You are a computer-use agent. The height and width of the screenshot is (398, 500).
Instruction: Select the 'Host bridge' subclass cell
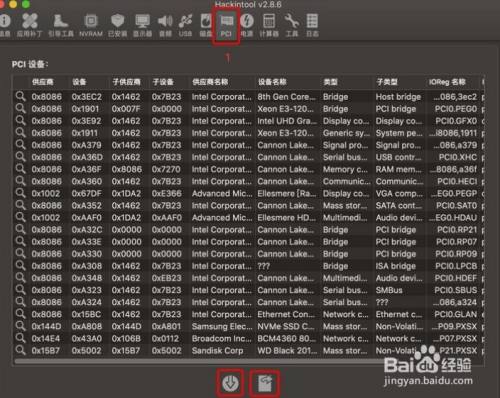[398, 97]
